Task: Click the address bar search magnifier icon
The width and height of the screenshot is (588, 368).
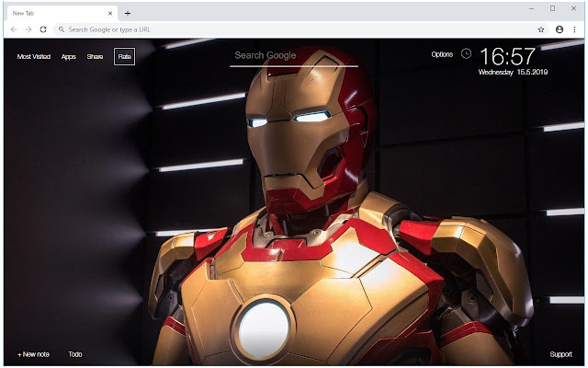Action: pos(62,29)
